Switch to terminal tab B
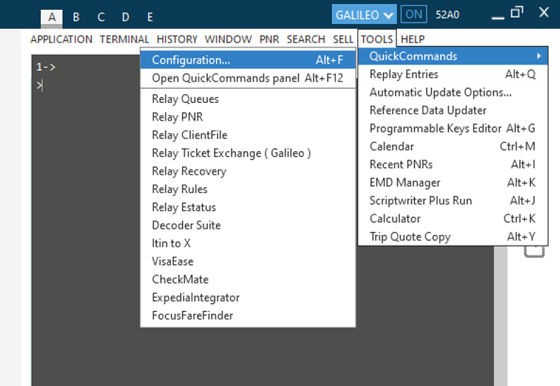This screenshot has width=560, height=386. pos(76,17)
